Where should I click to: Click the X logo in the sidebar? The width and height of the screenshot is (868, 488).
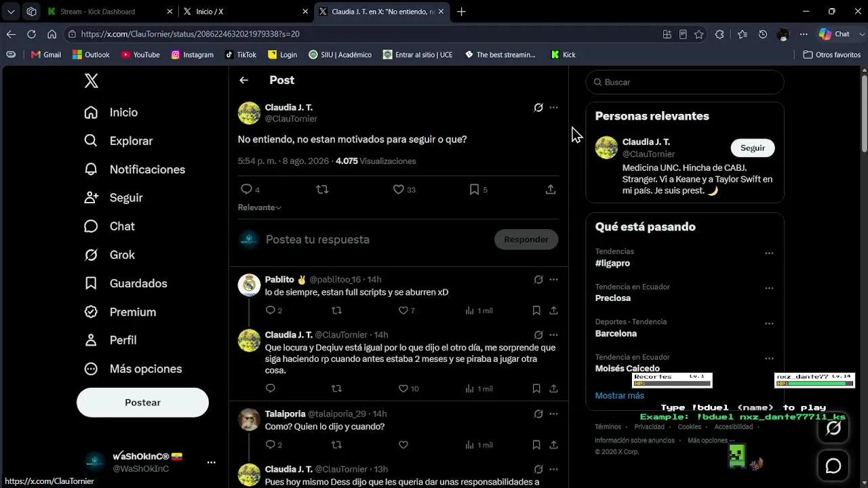92,81
